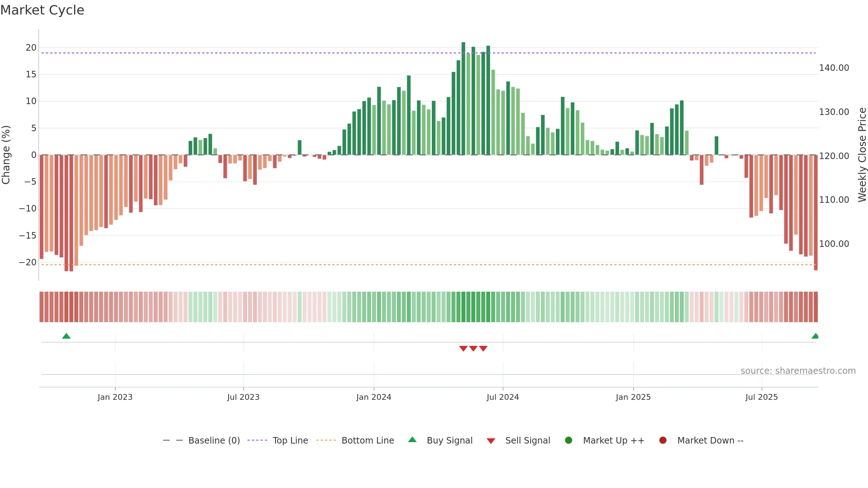Click the darkest green heatmap cell near mid-2024

click(x=463, y=307)
